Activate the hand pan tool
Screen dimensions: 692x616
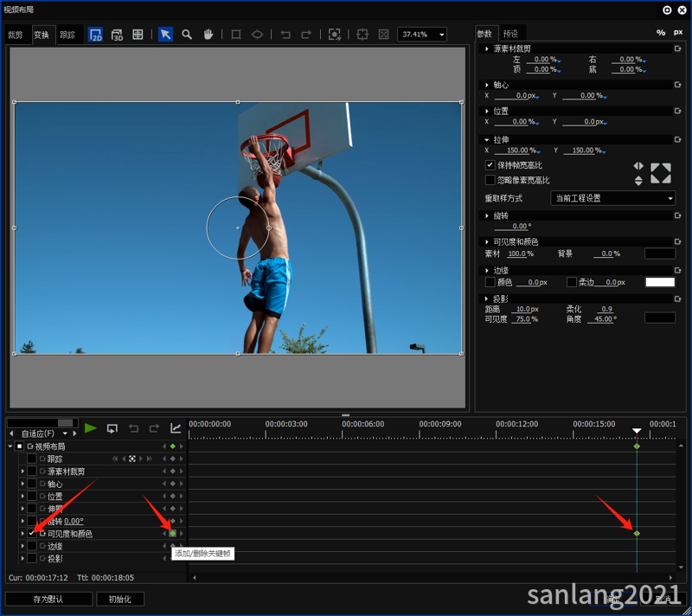(208, 35)
